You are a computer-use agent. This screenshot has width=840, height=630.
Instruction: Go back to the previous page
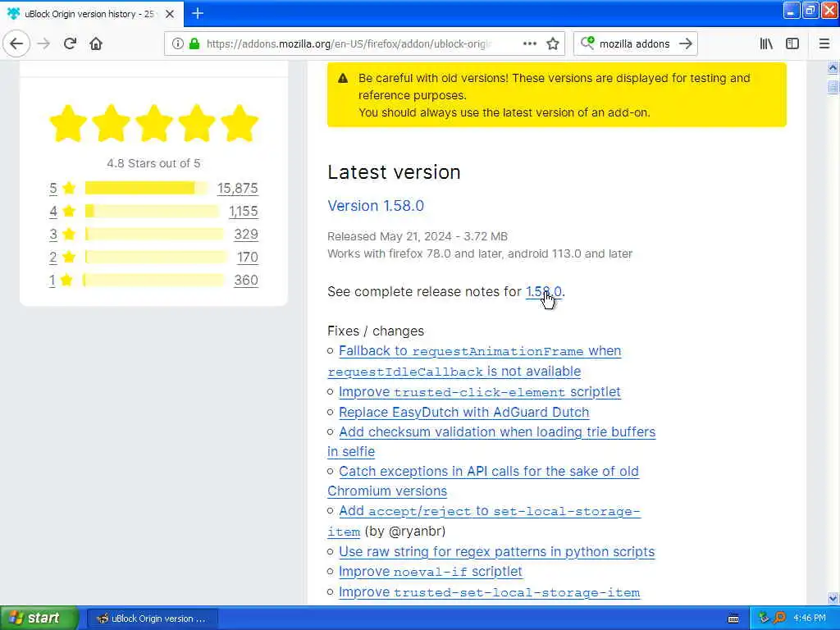pos(16,44)
